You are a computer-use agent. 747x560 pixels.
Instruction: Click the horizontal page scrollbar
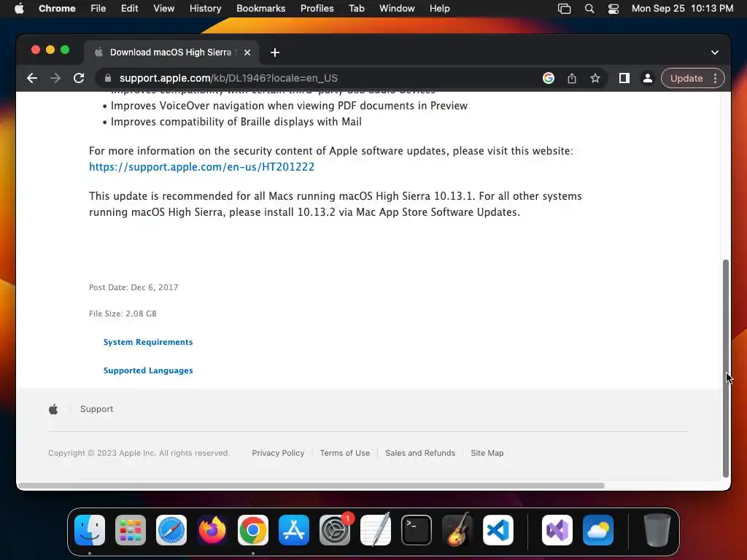click(311, 486)
